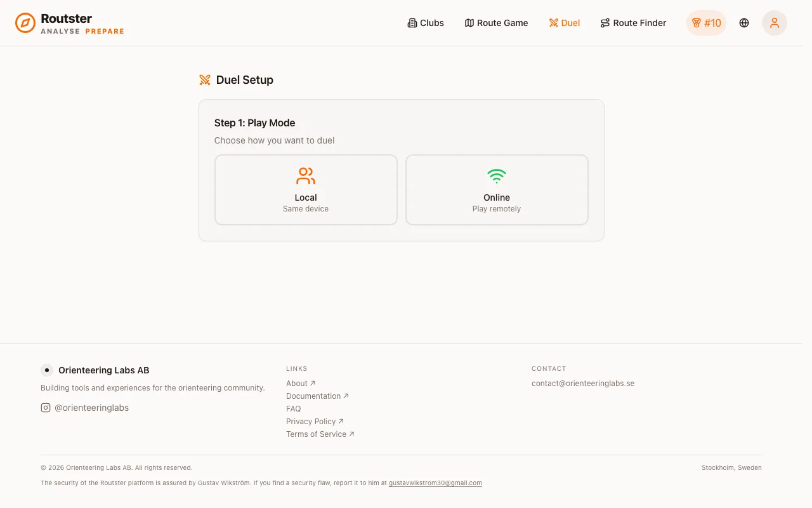Screen dimensions: 812x508
Task: Click the '© 2026 Orienteering Labs AB' copyright text
Action: pos(117,468)
